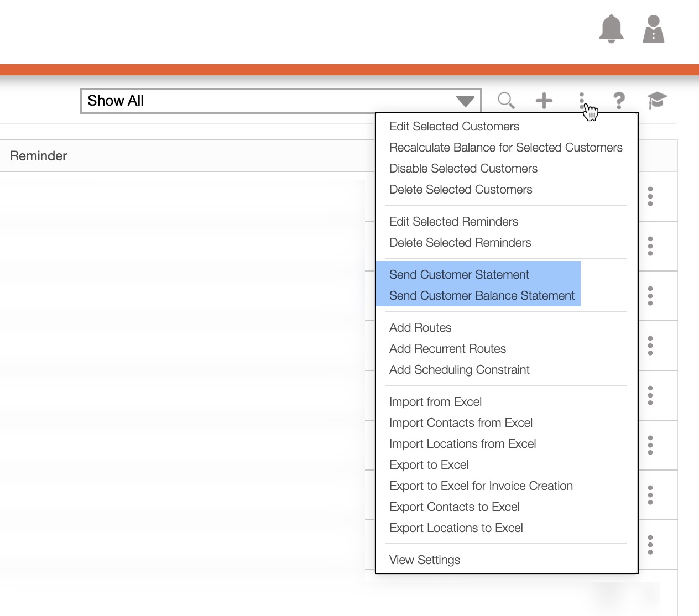This screenshot has width=699, height=616.
Task: Click Import Contacts from Excel
Action: pos(461,423)
